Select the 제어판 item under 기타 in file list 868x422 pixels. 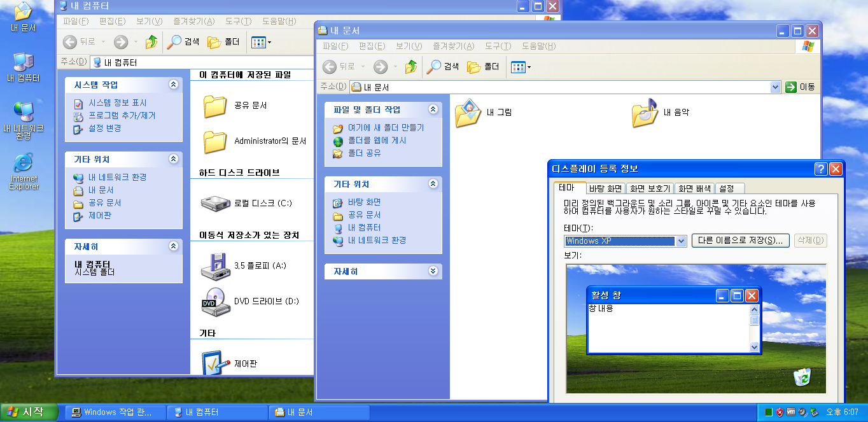tap(229, 363)
